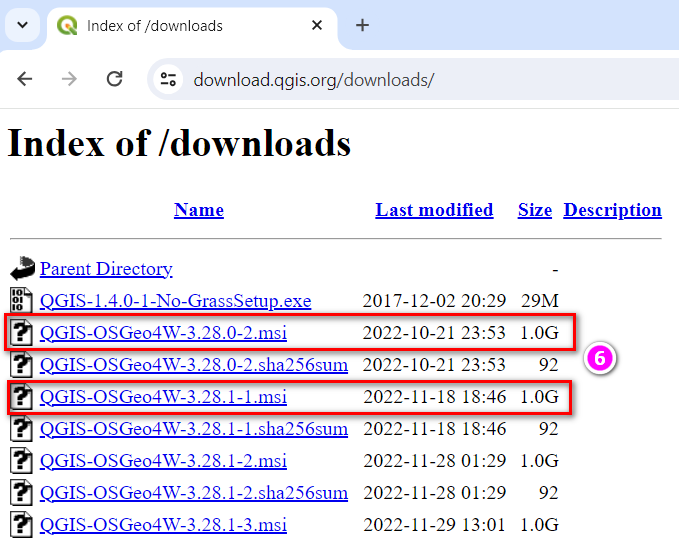Go back to the previous page
The image size is (679, 539).
tap(25, 79)
